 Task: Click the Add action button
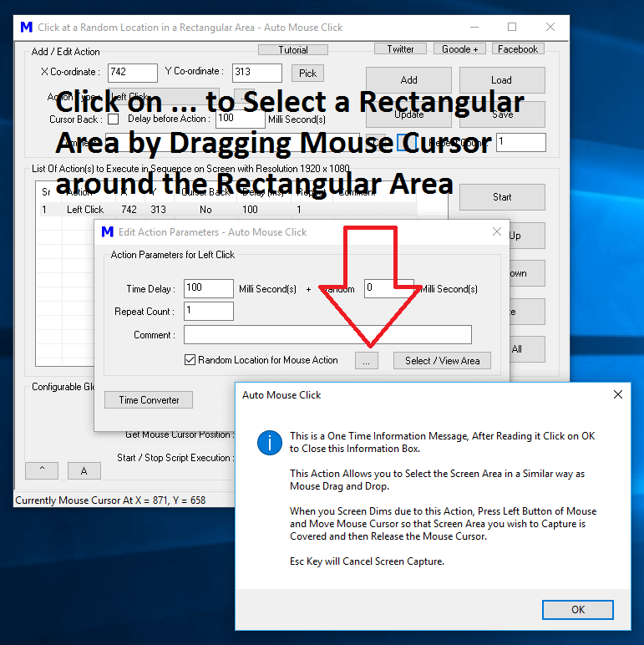click(408, 80)
